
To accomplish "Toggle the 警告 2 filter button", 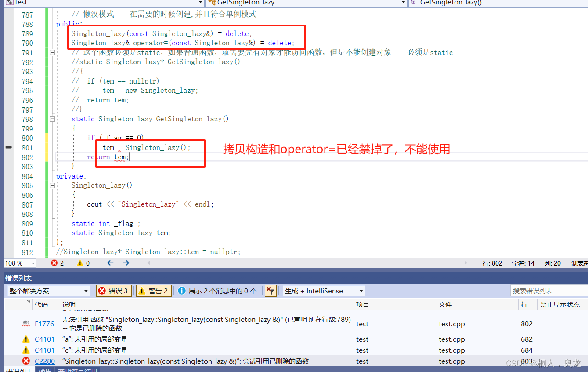I will point(154,291).
